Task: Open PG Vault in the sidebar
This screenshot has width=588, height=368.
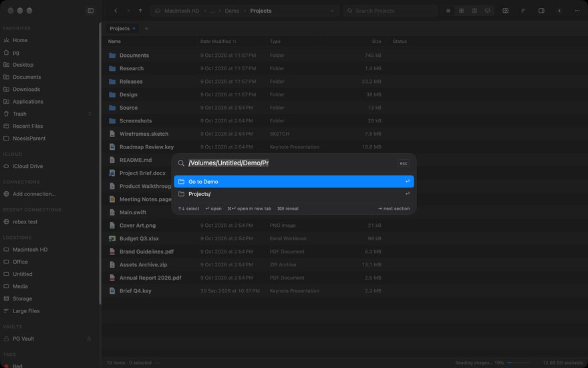Action: click(x=23, y=339)
